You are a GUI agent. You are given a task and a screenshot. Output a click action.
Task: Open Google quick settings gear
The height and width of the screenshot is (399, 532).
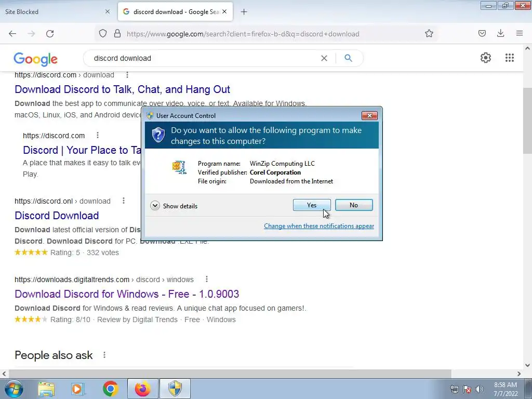pos(486,58)
